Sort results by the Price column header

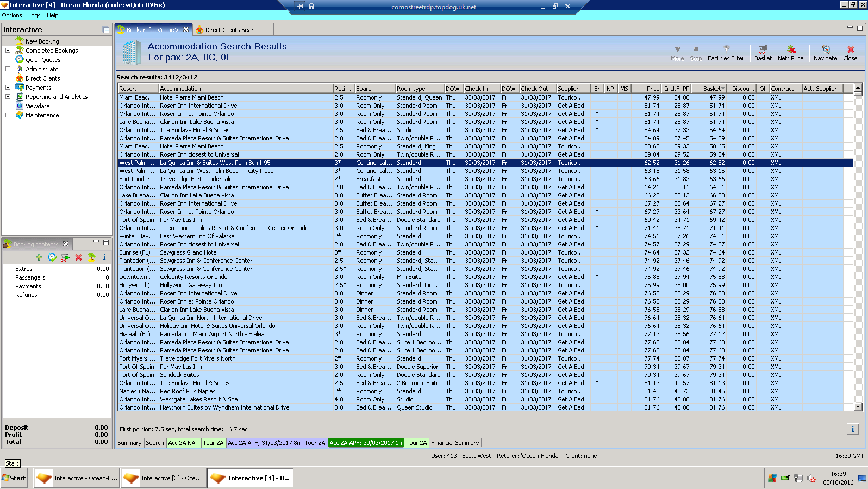[646, 89]
